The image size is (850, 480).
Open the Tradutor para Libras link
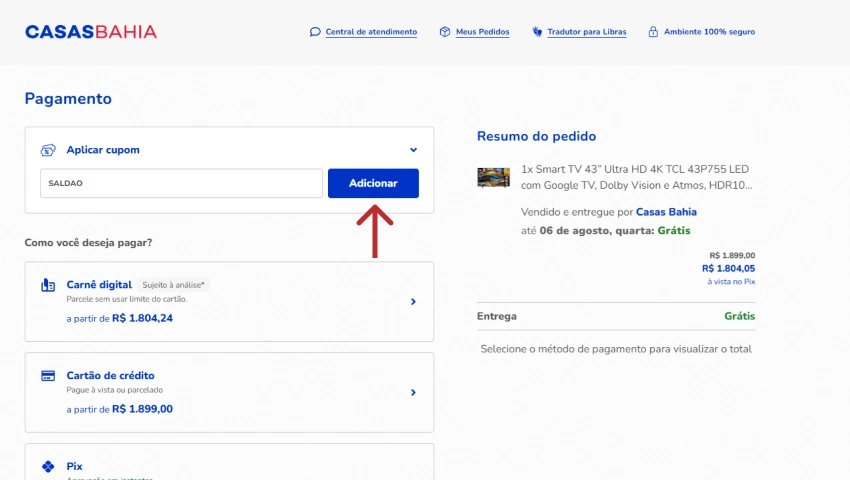coord(587,31)
